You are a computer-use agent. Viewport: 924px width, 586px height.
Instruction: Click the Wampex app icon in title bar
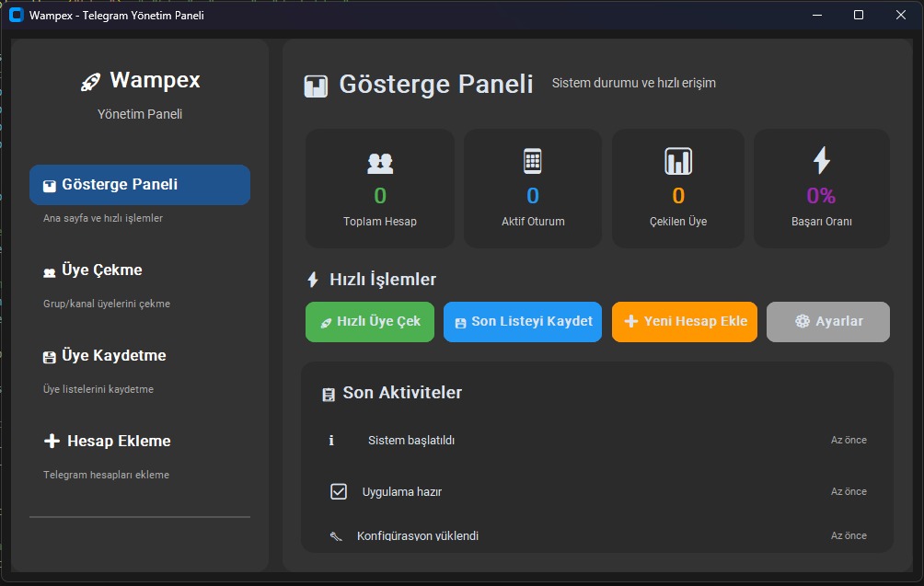point(16,16)
